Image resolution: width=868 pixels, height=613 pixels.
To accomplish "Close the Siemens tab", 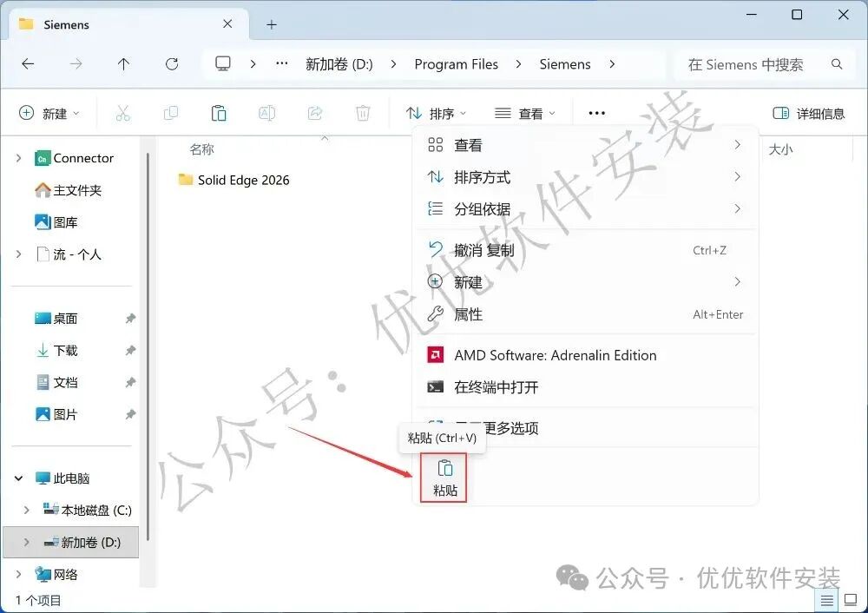I will tap(227, 23).
